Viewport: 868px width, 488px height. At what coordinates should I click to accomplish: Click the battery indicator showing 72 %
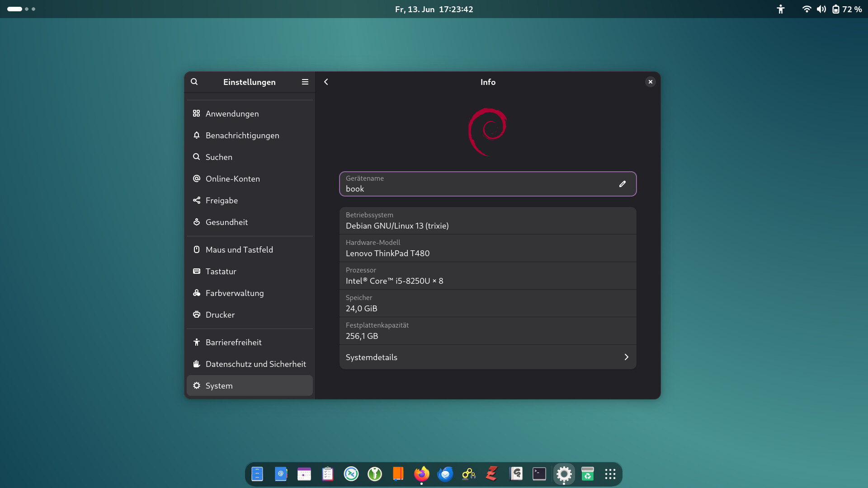point(847,9)
